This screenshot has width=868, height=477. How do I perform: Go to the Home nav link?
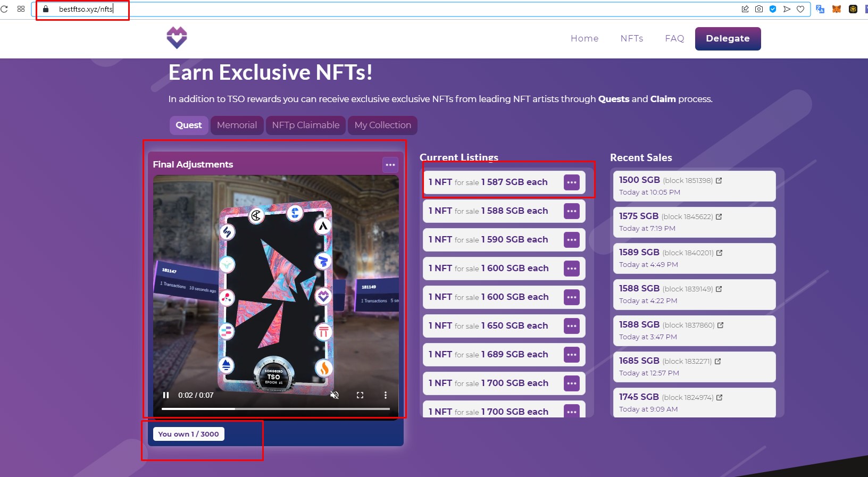coord(585,38)
